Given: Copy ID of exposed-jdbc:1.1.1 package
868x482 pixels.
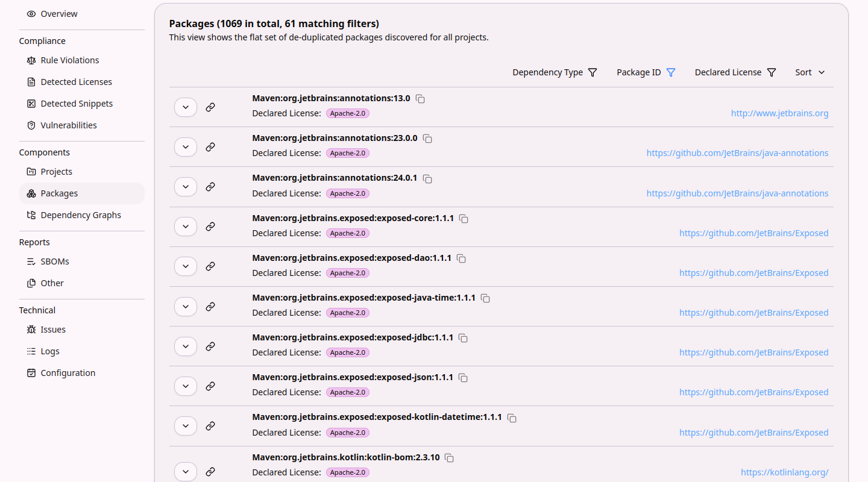Looking at the screenshot, I should tap(463, 338).
